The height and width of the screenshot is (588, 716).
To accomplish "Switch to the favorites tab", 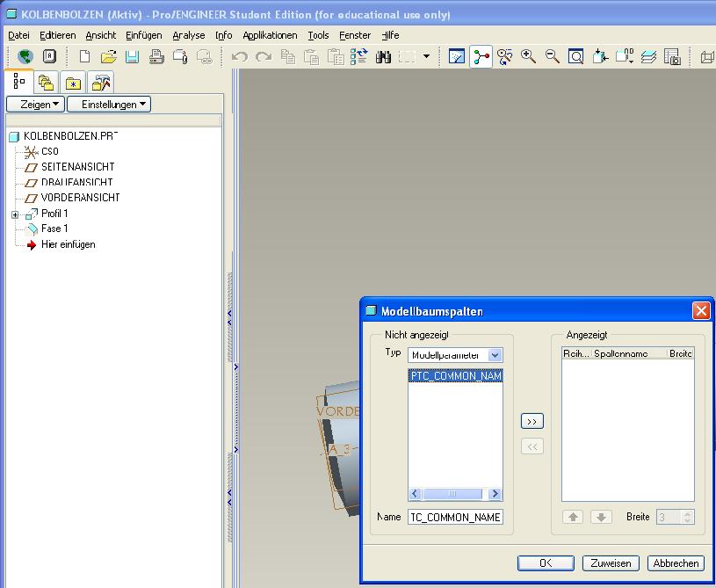I will [x=73, y=83].
